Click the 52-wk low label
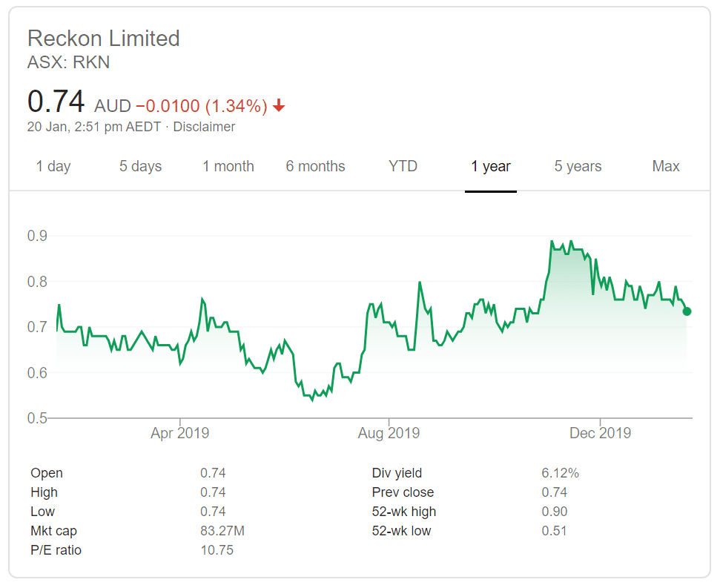This screenshot has height=588, width=720. 401,531
